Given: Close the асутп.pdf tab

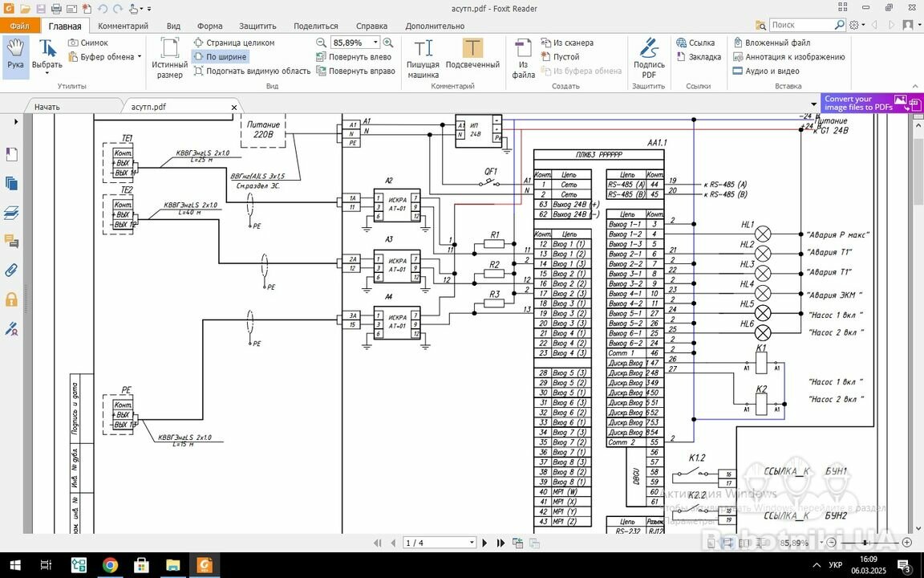Looking at the screenshot, I should [x=234, y=108].
